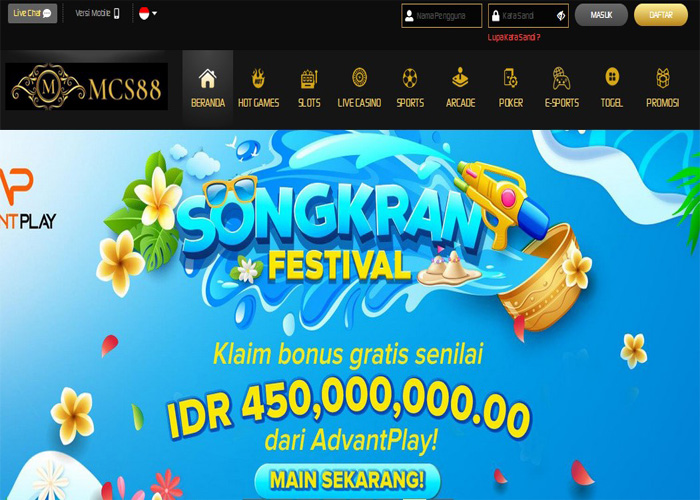Open the Live Casino roulette icon
700x500 pixels.
click(x=359, y=77)
